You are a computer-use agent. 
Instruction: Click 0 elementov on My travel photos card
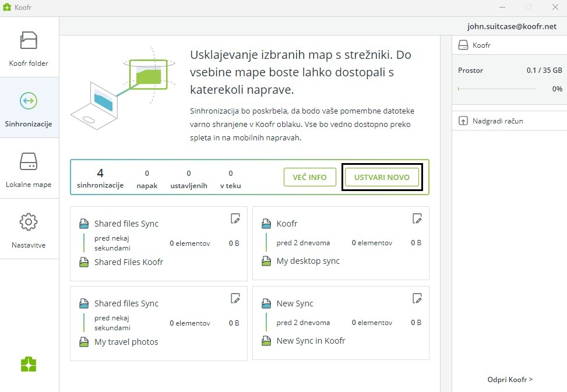pos(190,323)
